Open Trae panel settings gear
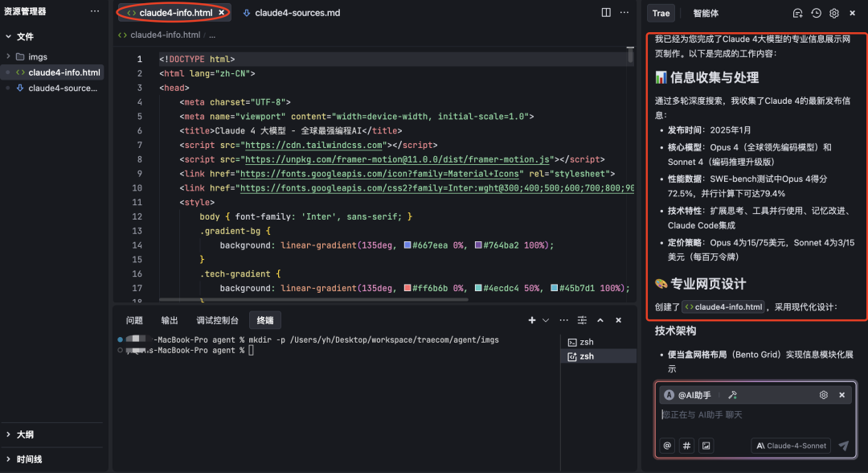This screenshot has height=473, width=868. tap(834, 14)
